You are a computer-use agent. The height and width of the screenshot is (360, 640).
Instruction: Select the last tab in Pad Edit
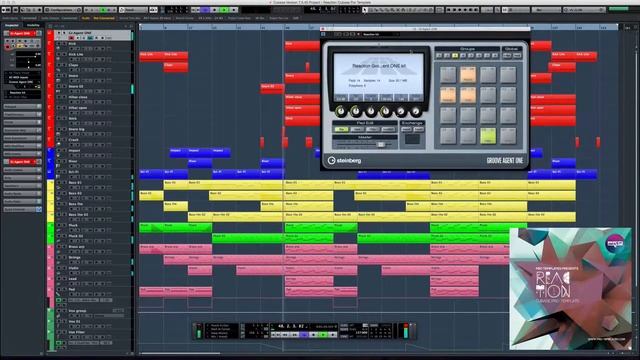pyautogui.click(x=388, y=129)
